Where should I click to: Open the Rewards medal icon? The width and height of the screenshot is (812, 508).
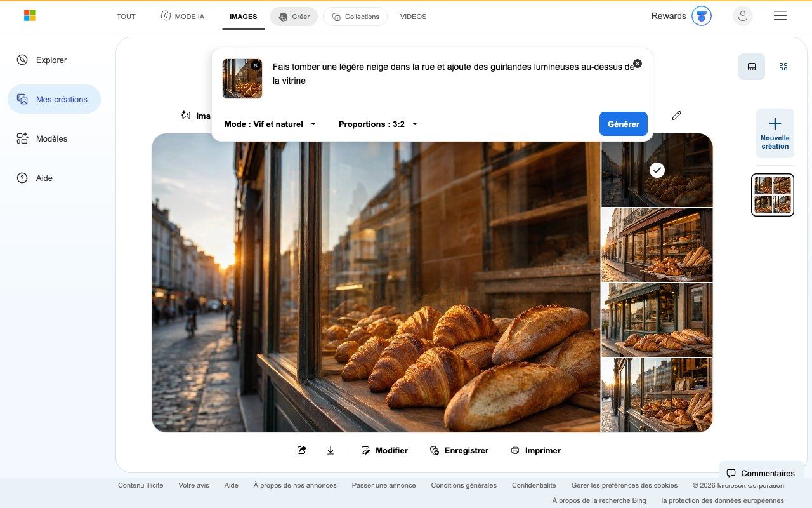tap(702, 16)
